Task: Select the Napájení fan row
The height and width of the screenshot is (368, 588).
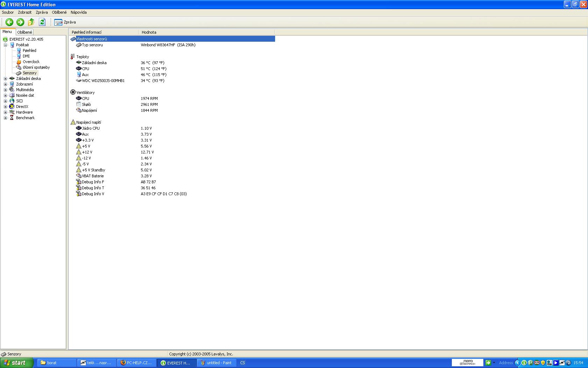Action: [172, 110]
